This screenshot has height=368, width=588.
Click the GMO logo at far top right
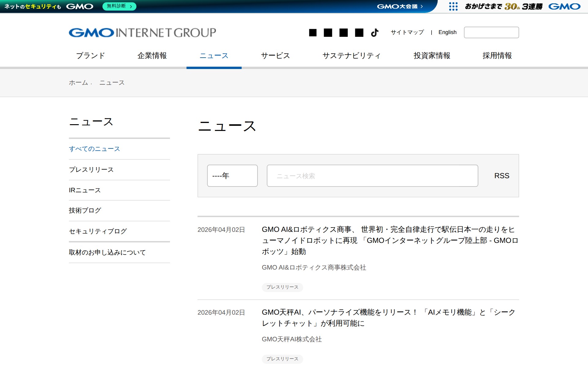tap(564, 6)
